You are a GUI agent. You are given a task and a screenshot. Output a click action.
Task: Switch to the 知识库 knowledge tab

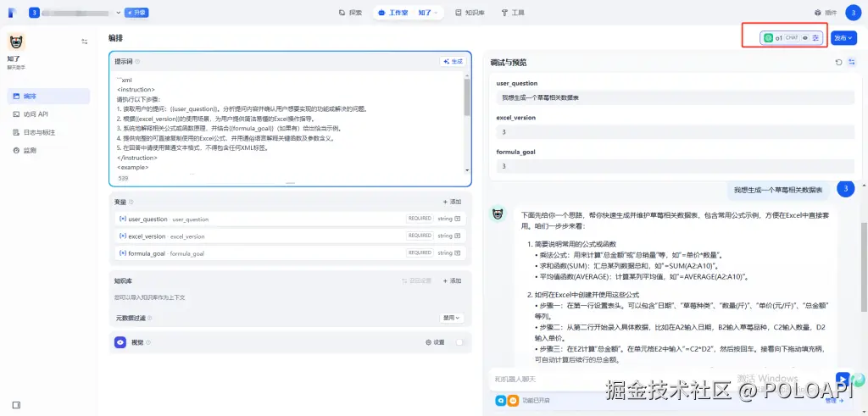(470, 13)
